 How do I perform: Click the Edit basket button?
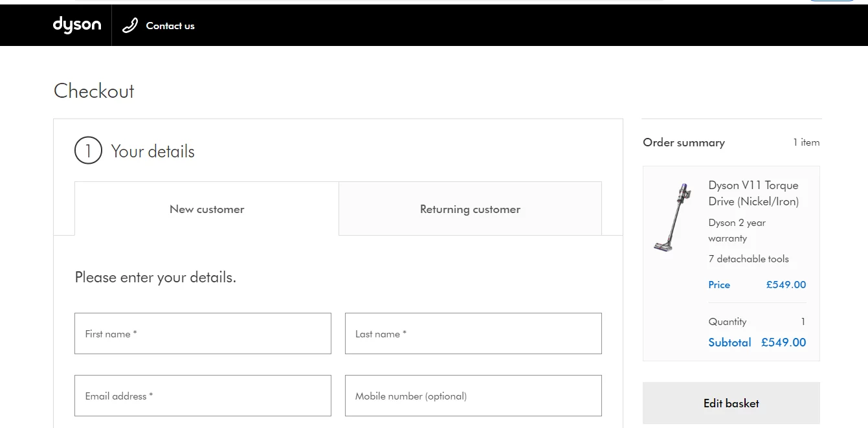(731, 403)
